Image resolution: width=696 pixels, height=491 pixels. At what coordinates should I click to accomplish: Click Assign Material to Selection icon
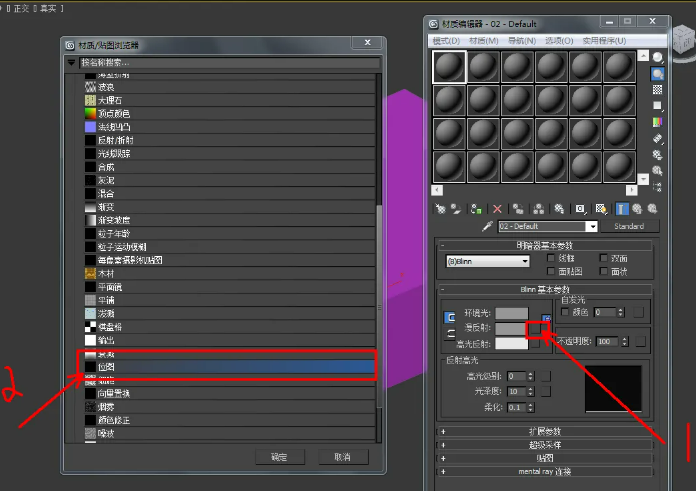point(476,209)
